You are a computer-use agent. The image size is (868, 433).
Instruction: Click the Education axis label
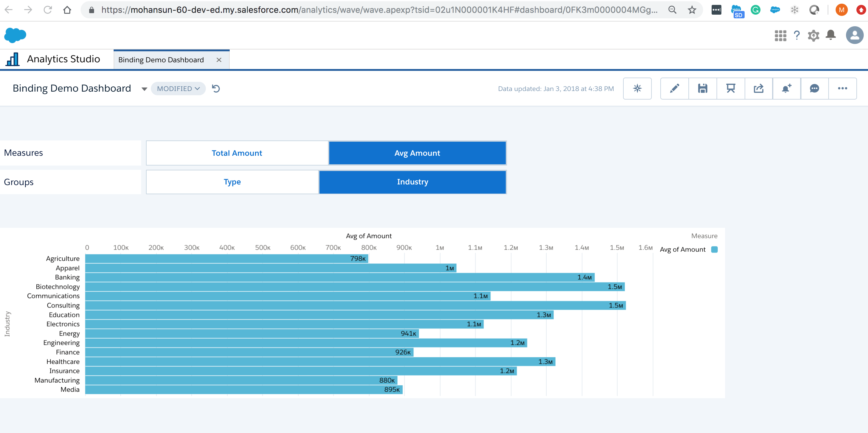[x=64, y=315]
